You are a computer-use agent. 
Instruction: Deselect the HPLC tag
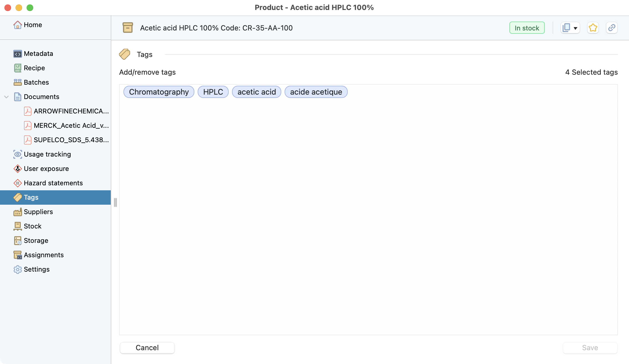click(213, 92)
